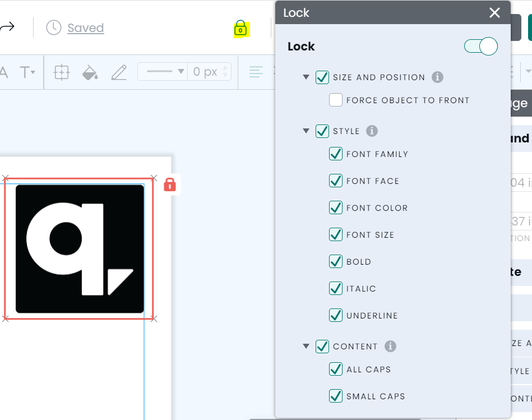Uncheck the Content checkbox
Image resolution: width=532 pixels, height=420 pixels.
click(x=322, y=347)
